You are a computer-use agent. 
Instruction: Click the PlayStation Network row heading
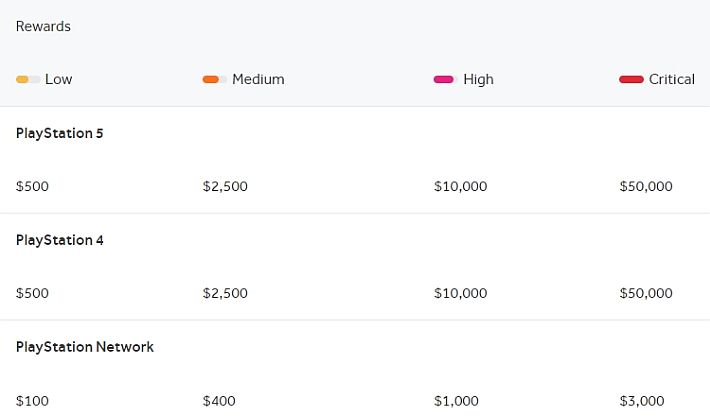(x=85, y=347)
